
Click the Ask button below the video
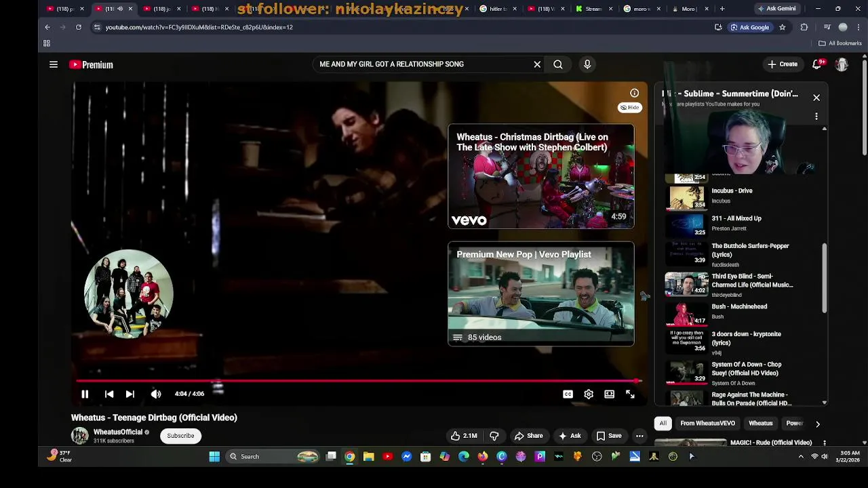click(570, 436)
